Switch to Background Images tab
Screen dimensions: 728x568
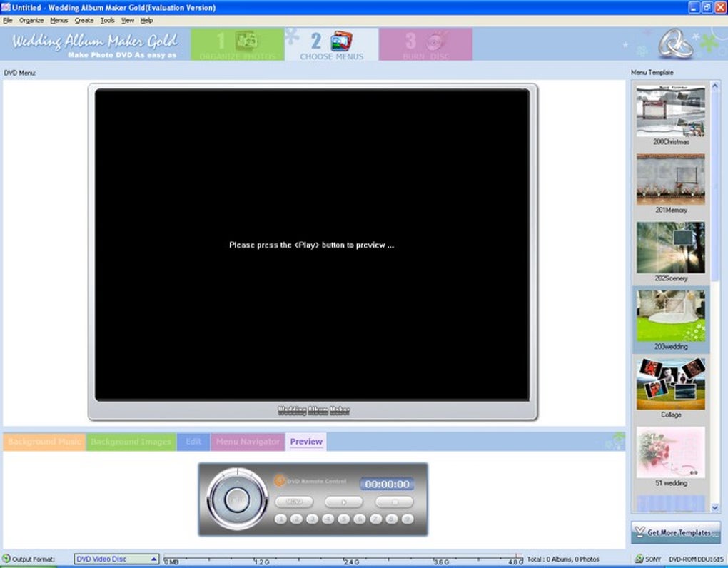pyautogui.click(x=131, y=442)
